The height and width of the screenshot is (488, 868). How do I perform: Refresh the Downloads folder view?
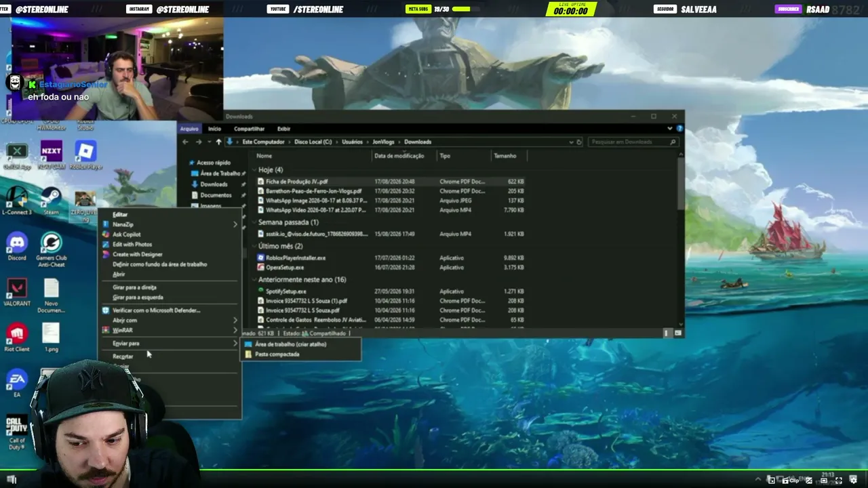pos(579,142)
